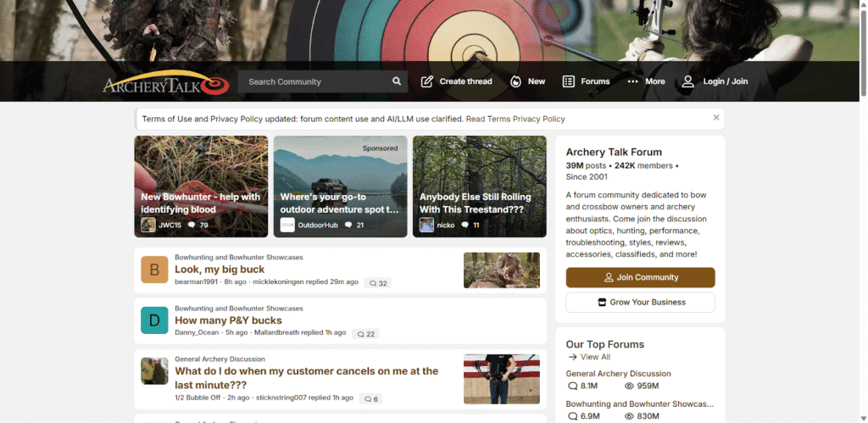The height and width of the screenshot is (423, 868).
Task: Open sponsored outdoor adventure spot card
Action: (341, 186)
